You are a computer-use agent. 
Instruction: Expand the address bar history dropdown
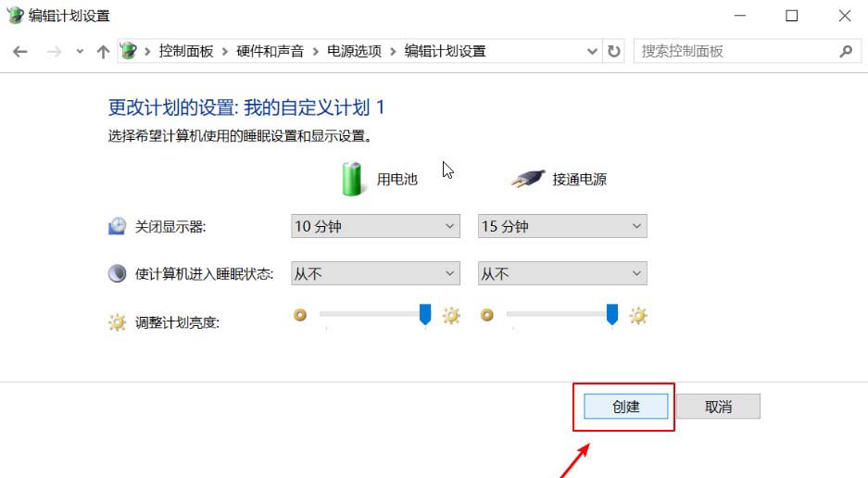tap(592, 52)
